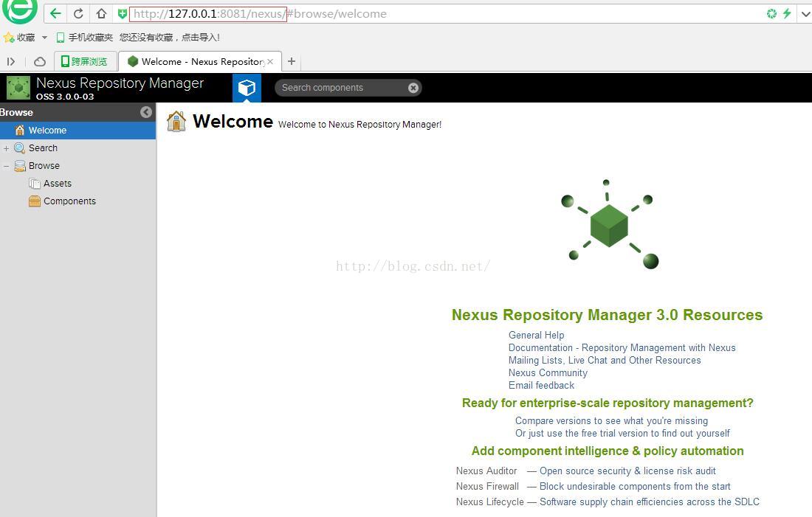Select Welcome in the sidebar
The height and width of the screenshot is (517, 812).
pyautogui.click(x=78, y=131)
